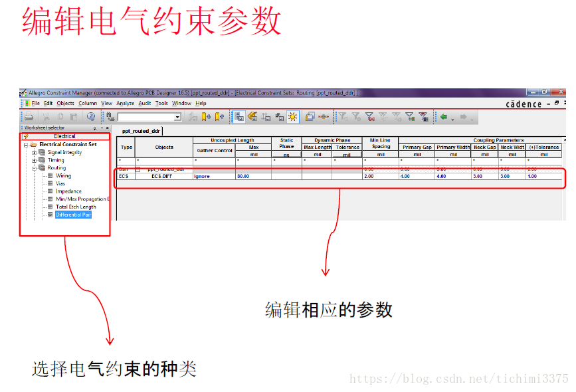Open the Edit menu

[48, 103]
